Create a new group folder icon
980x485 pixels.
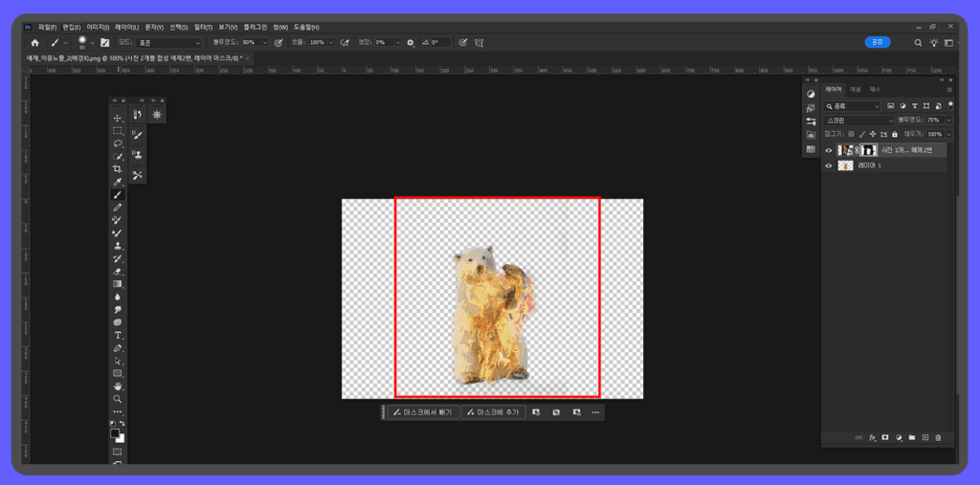(912, 437)
